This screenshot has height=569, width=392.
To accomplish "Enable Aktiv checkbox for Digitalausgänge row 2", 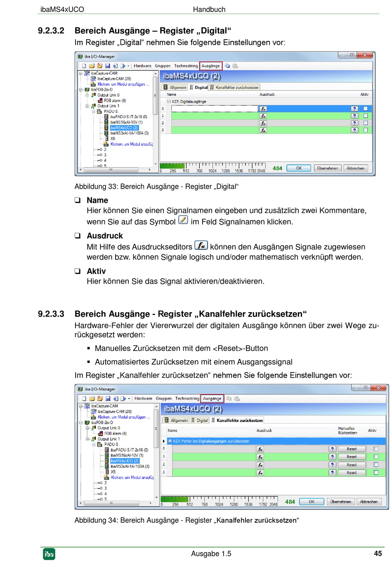I will tap(366, 123).
